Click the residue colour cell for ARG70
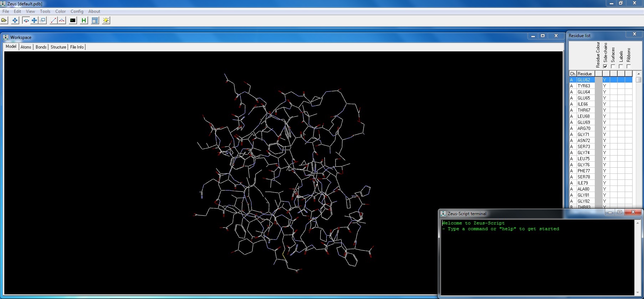The image size is (644, 299). click(598, 128)
